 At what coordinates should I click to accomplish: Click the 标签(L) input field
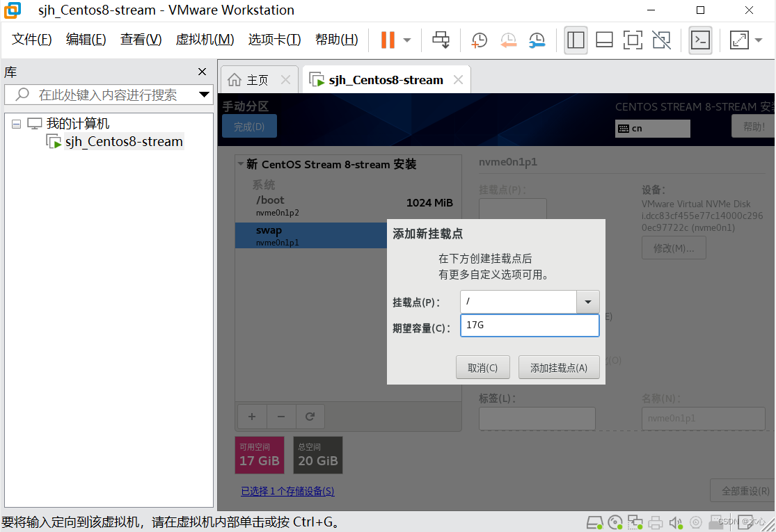(537, 418)
